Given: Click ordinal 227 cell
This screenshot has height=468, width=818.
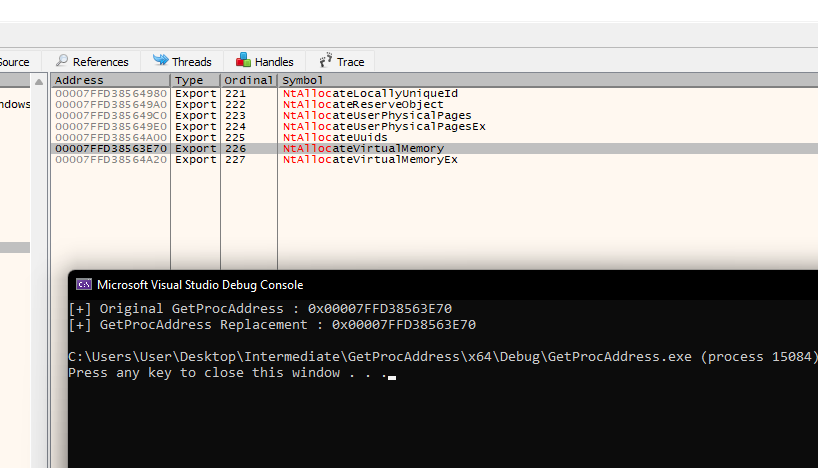Looking at the screenshot, I should pyautogui.click(x=235, y=159).
